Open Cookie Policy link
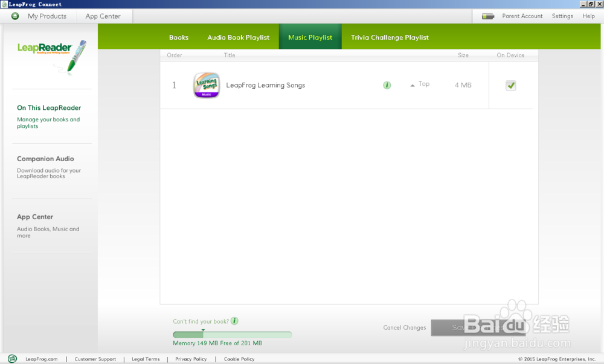Screen dimensions: 604x364 (x=239, y=359)
